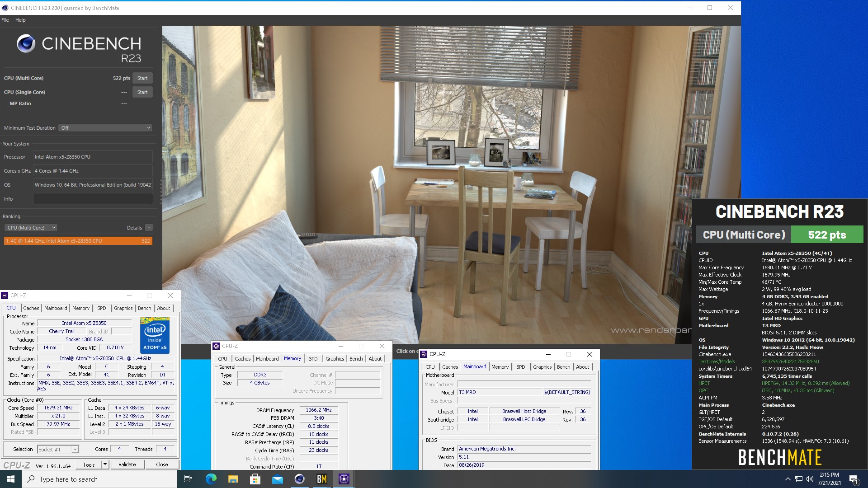This screenshot has height=488, width=868.
Task: Open the Socket #1 selection dropdown in CPU-Z
Action: 58,449
